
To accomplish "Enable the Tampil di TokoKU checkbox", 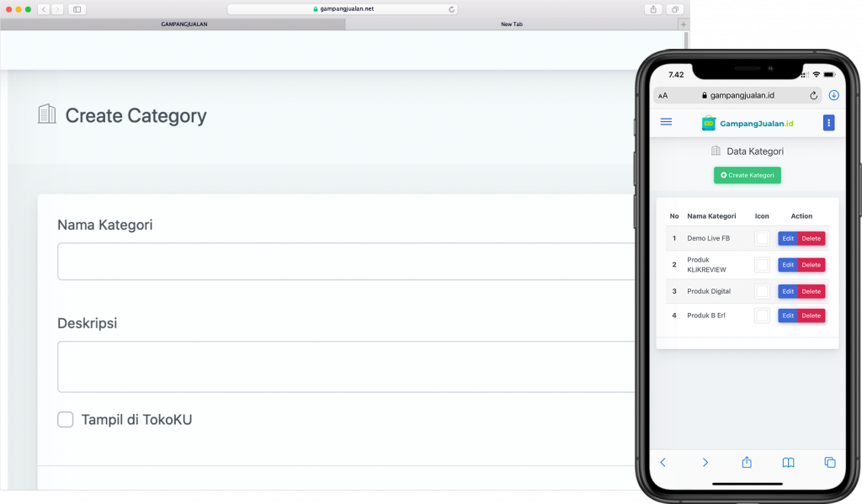I will point(66,420).
